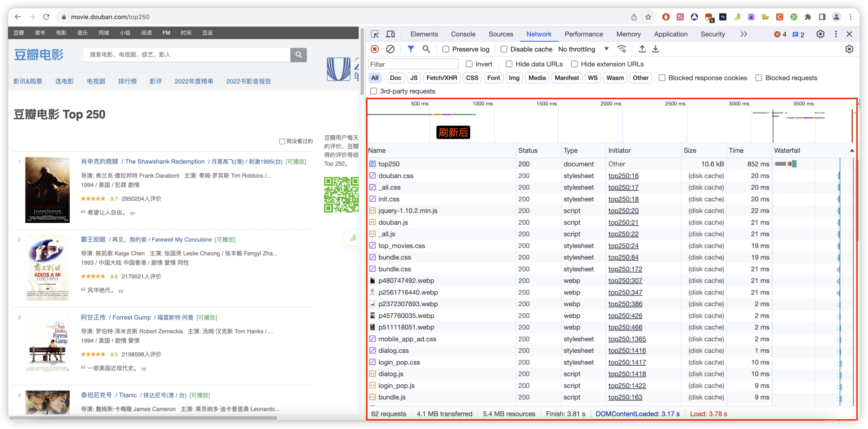Switch to the Console tab
868x429 pixels.
coord(463,34)
